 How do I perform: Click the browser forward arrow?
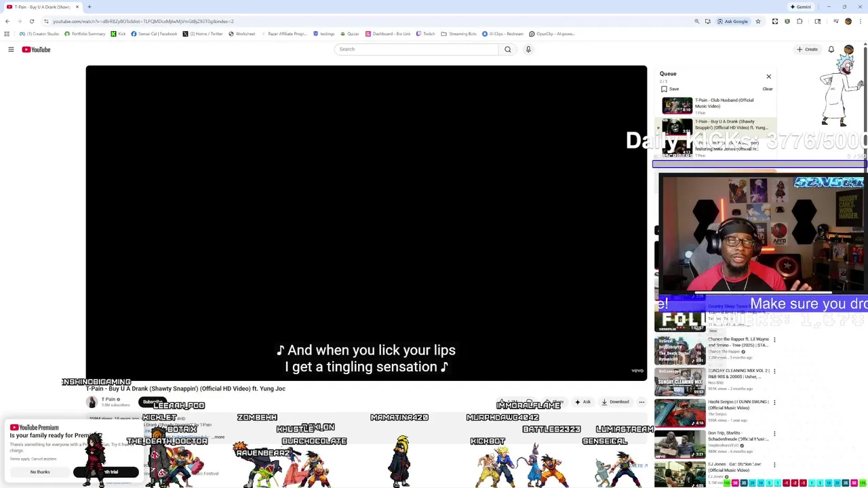[x=20, y=21]
